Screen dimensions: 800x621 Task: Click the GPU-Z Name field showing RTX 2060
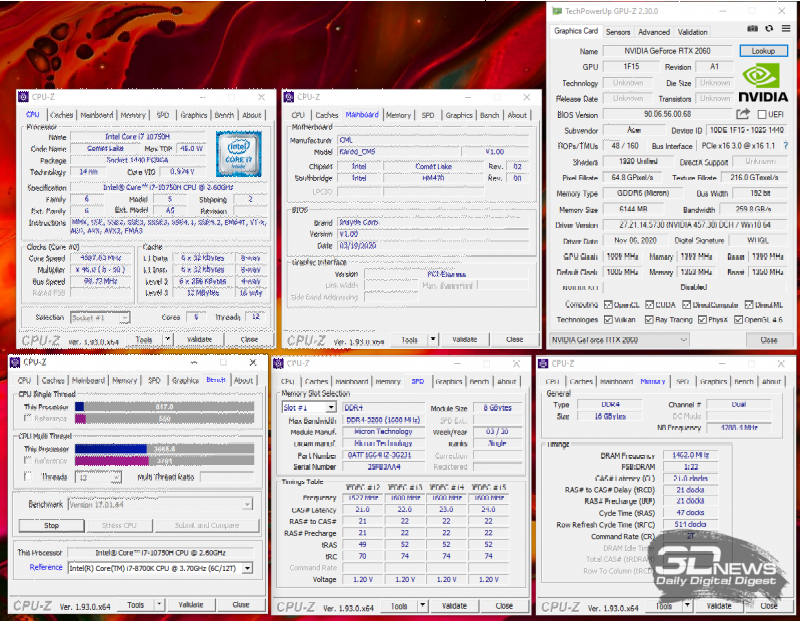point(668,51)
